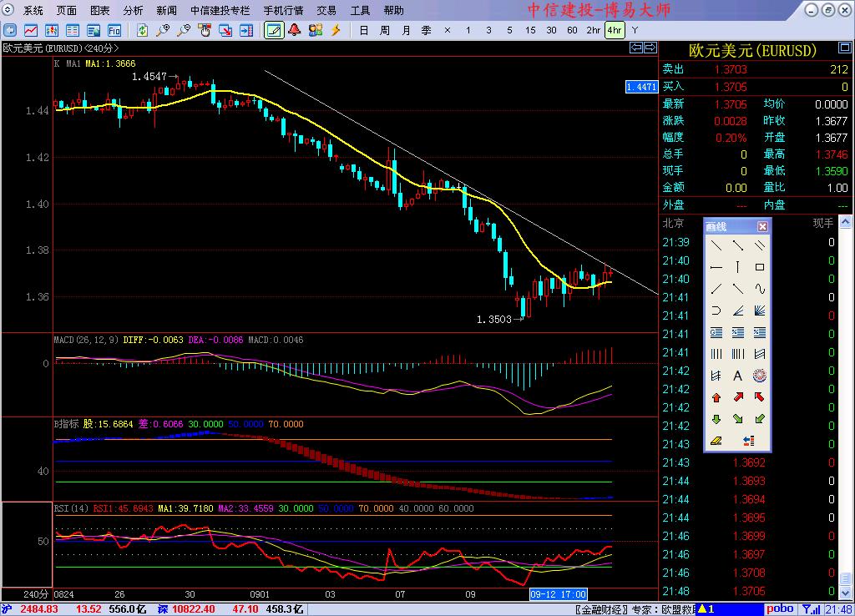Select the rectangle drawing tool in the 画线 palette

click(x=760, y=267)
